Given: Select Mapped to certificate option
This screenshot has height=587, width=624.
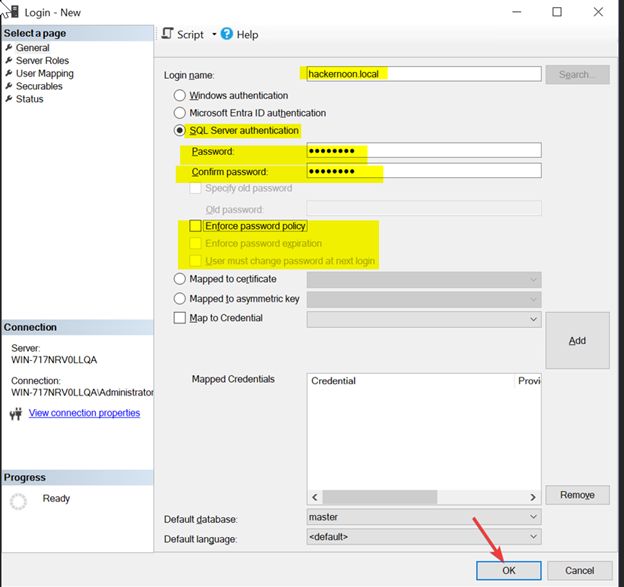Looking at the screenshot, I should (x=179, y=279).
